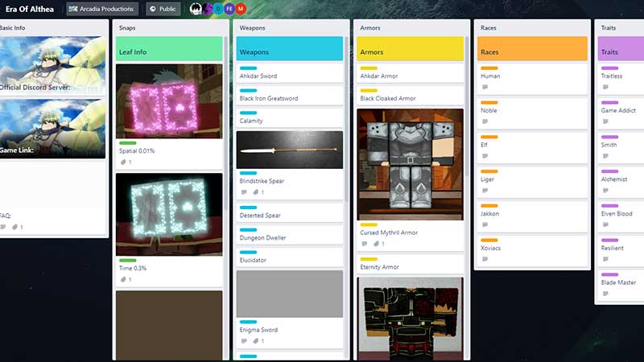Open the Traitless card title

612,76
